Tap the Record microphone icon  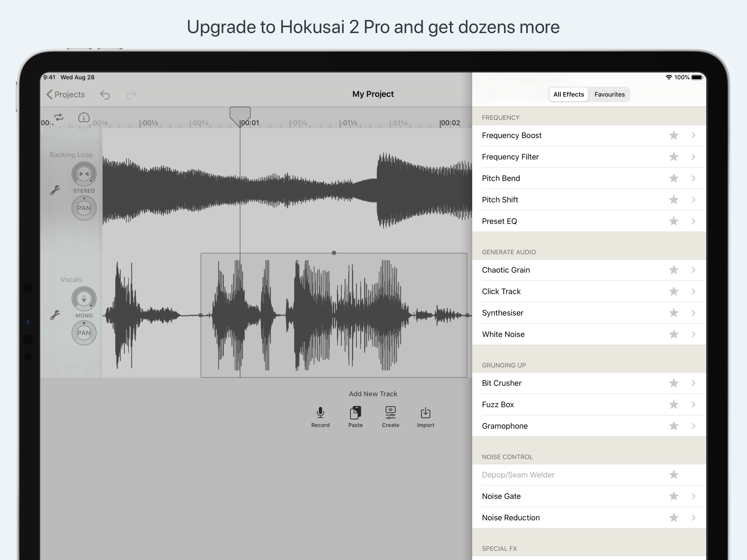(320, 413)
